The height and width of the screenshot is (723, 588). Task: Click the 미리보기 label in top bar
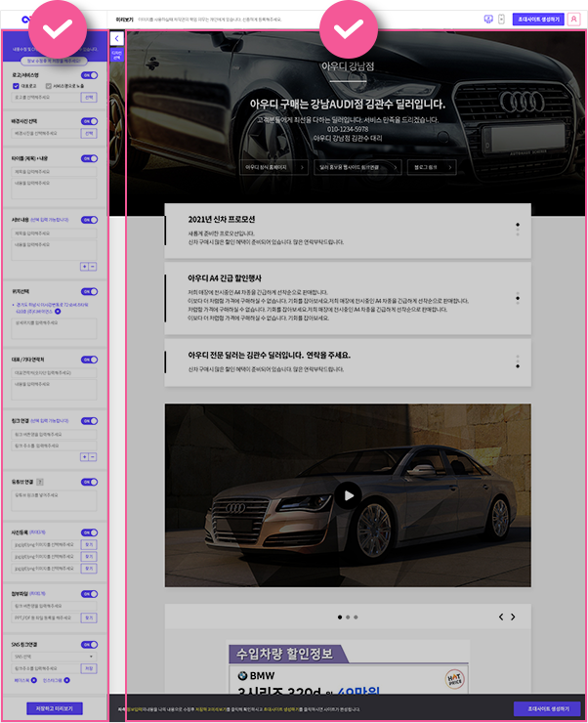124,20
